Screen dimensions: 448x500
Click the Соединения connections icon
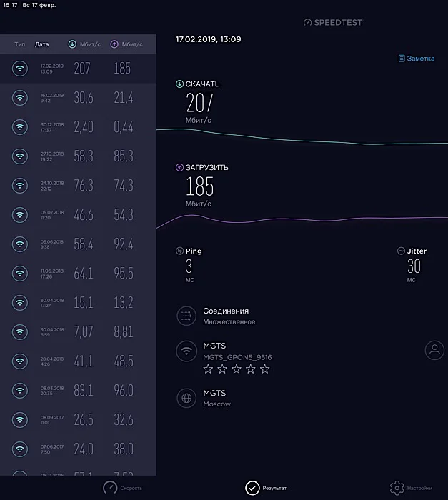[187, 316]
